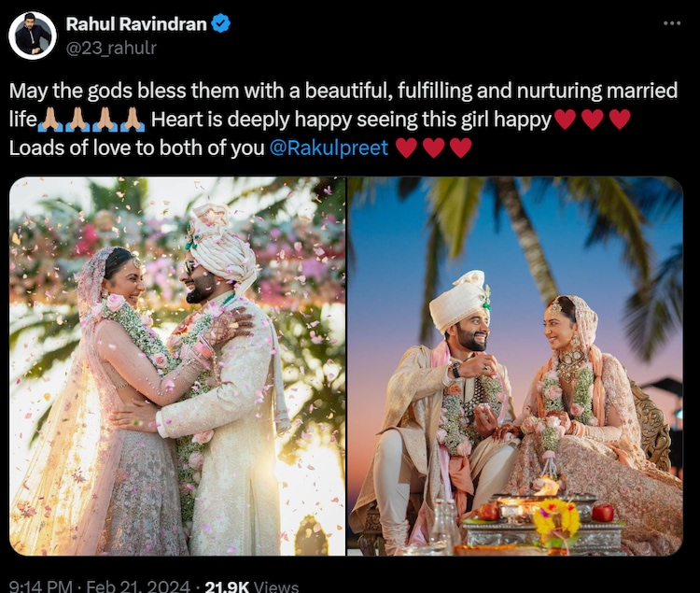Screen dimensions: 700x593
Task: Click the groom's white turban in right photo
Action: [460, 300]
